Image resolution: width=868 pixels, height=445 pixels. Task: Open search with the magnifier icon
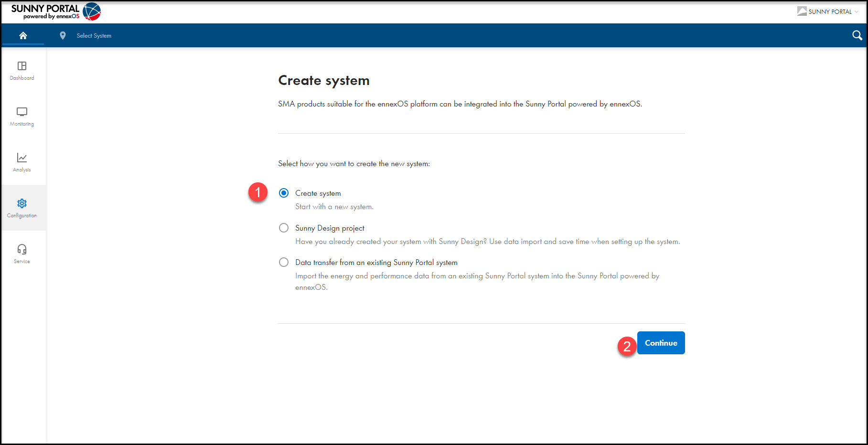(857, 35)
